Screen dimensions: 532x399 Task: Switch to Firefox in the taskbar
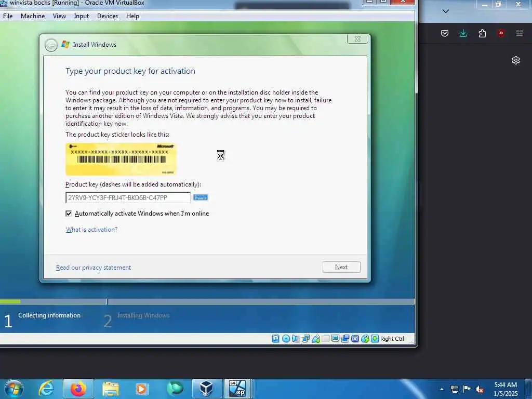(x=78, y=389)
